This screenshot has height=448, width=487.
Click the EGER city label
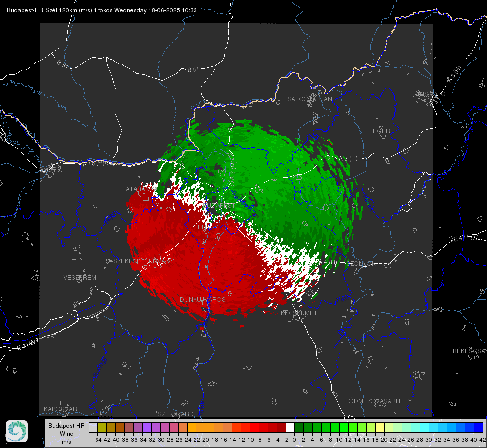point(381,131)
